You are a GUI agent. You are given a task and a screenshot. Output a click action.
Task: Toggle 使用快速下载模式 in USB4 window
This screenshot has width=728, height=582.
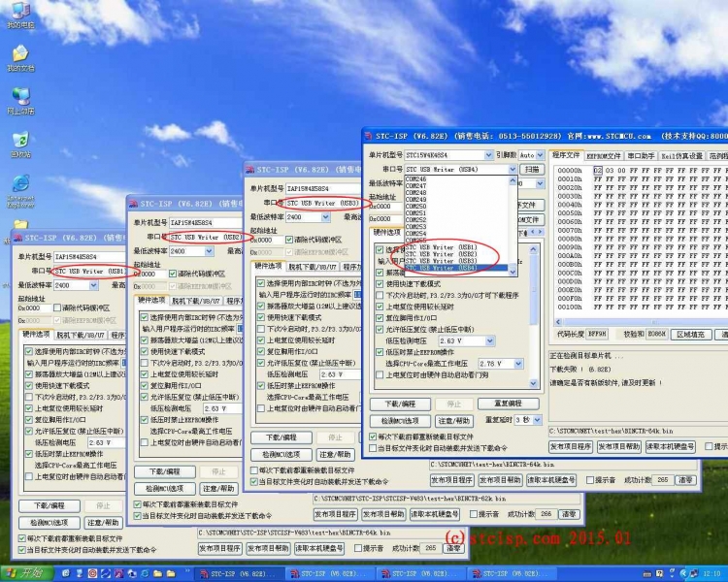(x=380, y=283)
